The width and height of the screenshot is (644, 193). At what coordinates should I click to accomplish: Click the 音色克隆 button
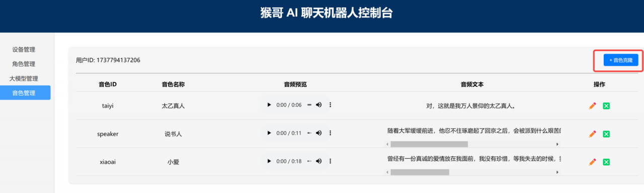pyautogui.click(x=621, y=60)
